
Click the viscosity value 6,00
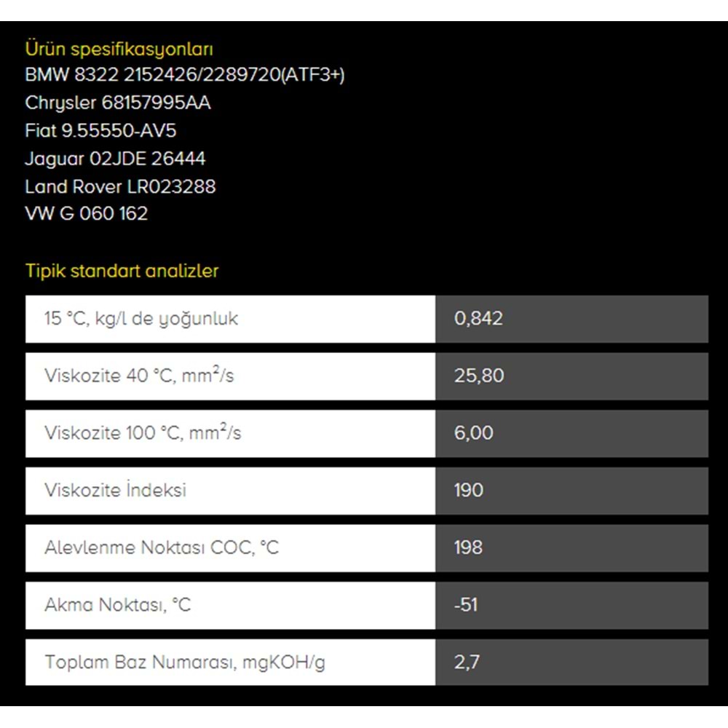[x=473, y=433]
